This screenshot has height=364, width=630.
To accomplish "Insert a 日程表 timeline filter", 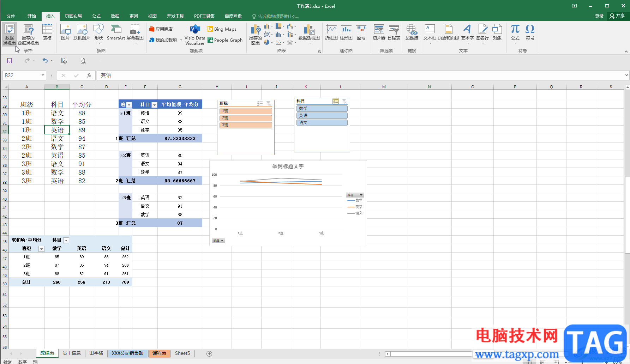I will click(x=394, y=32).
